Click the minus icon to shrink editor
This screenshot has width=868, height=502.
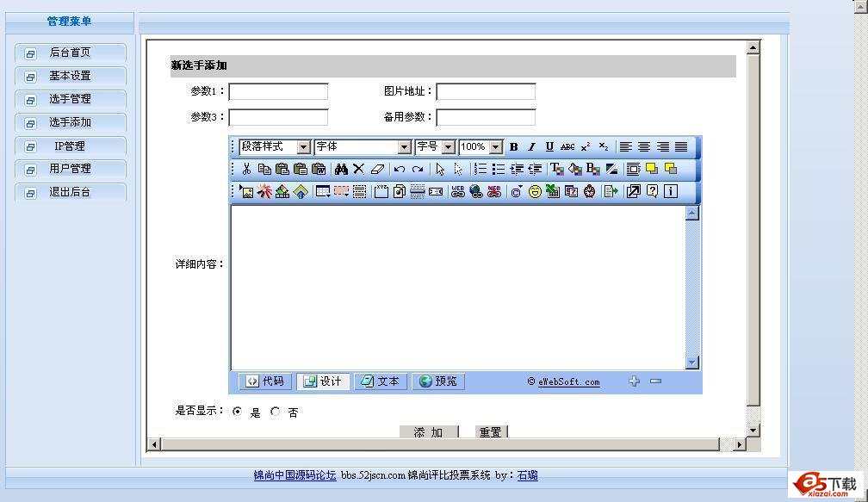point(656,381)
